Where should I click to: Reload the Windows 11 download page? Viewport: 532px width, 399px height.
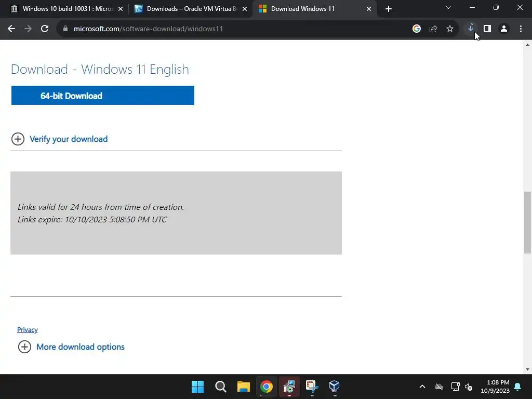tap(45, 29)
